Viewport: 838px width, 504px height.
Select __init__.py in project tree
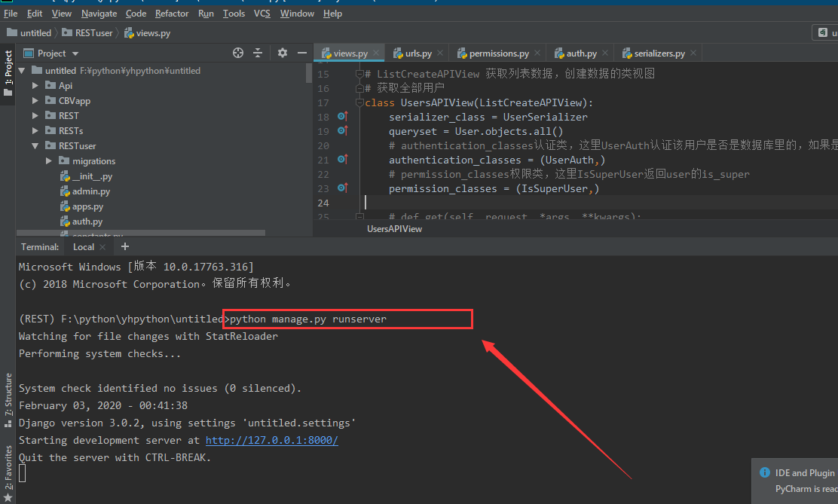[x=86, y=176]
